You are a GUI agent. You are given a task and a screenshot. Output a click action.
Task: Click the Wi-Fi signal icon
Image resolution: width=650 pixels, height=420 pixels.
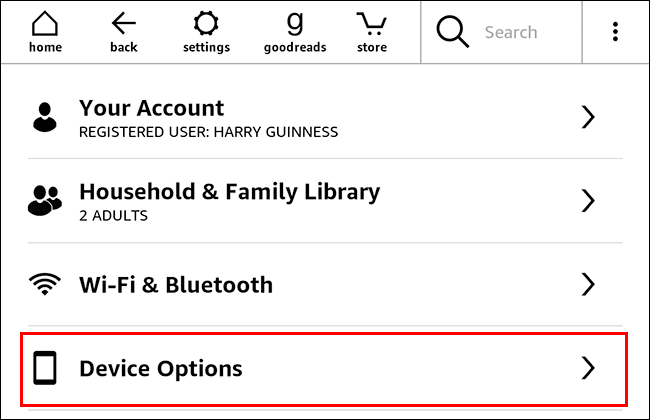[44, 285]
